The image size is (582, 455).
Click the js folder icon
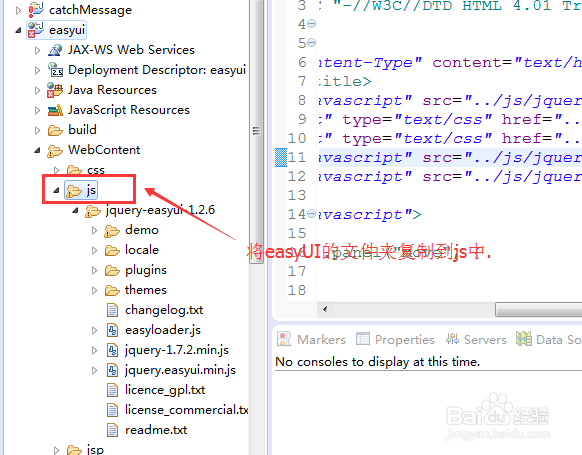74,191
